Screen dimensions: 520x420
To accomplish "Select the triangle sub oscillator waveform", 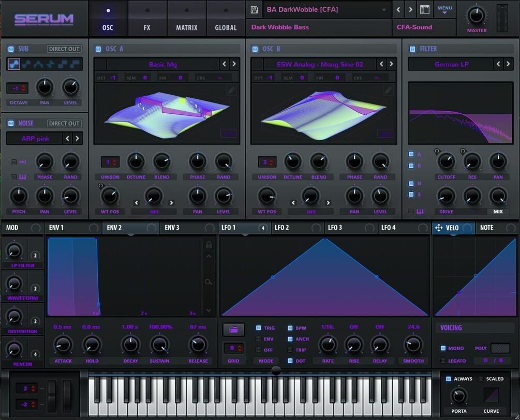I will click(x=39, y=65).
